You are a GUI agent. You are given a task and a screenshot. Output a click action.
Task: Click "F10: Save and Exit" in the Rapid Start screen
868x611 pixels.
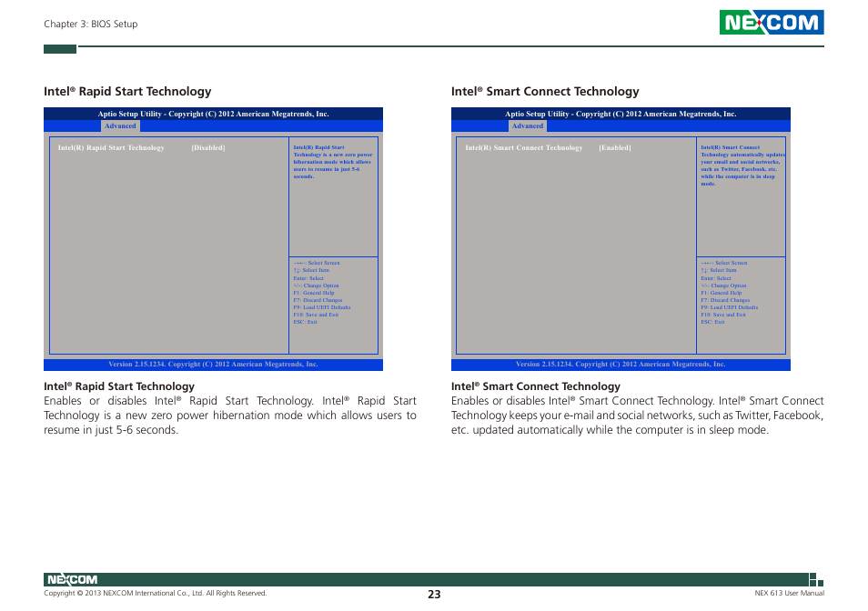316,314
